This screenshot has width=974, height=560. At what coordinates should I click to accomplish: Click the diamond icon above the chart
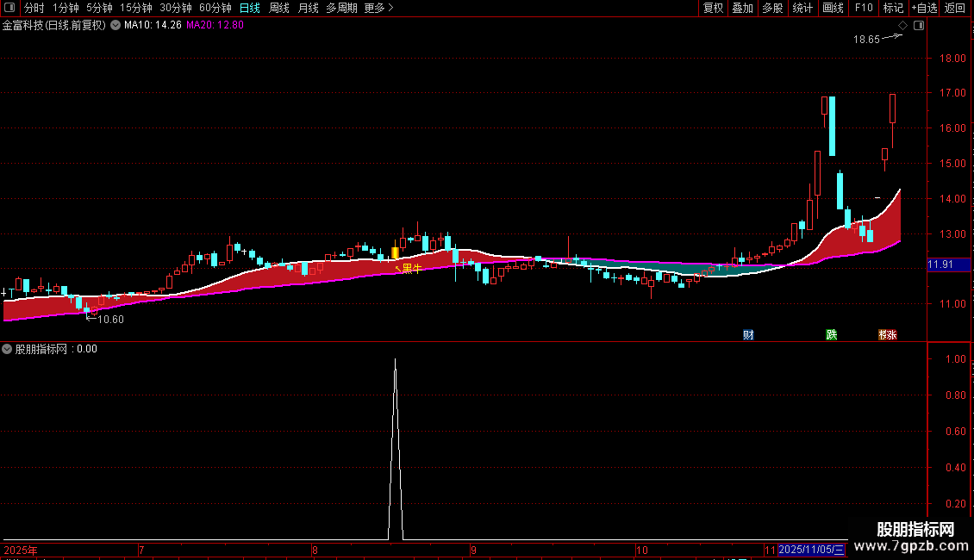coord(903,26)
